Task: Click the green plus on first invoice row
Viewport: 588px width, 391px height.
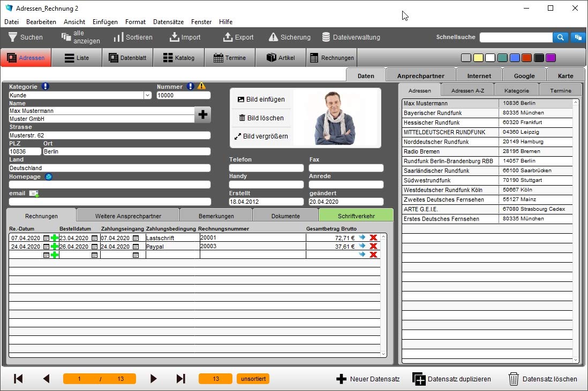Action: (x=55, y=238)
